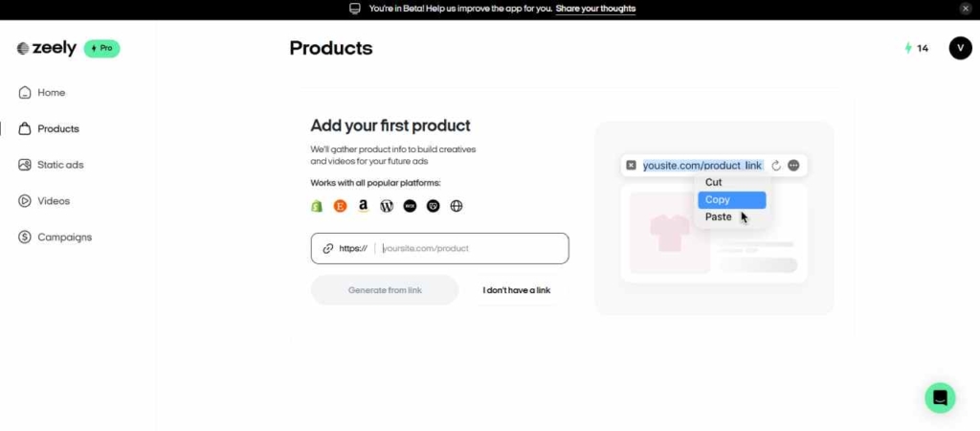Click the zeely logo
980x431 pixels.
click(47, 49)
